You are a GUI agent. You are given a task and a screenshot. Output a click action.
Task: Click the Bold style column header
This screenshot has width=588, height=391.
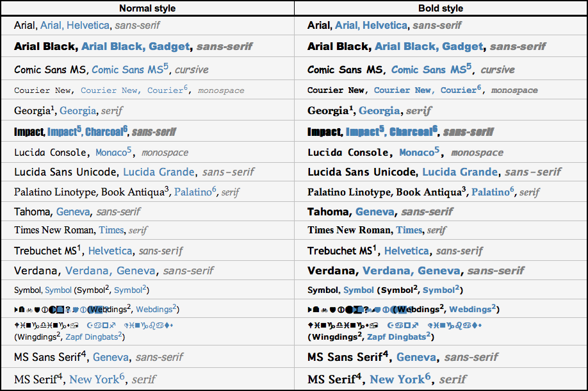(x=441, y=8)
